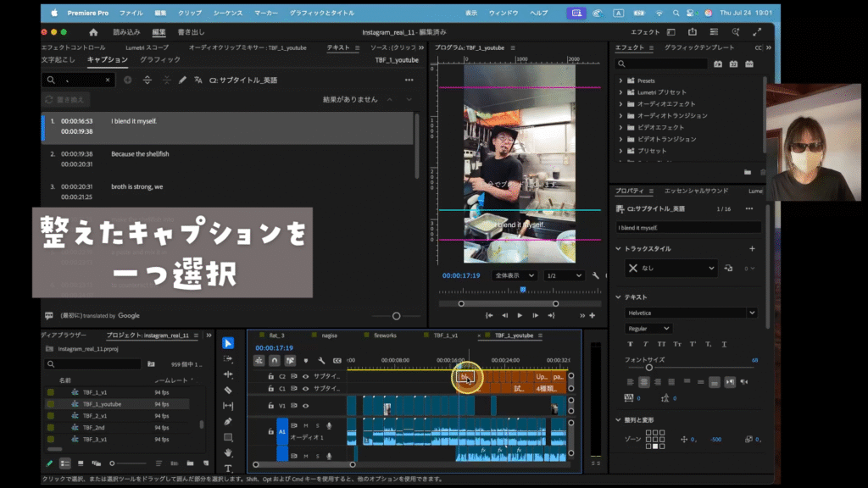868x488 pixels.
Task: Click the Home icon in workspace bar
Action: tap(93, 32)
